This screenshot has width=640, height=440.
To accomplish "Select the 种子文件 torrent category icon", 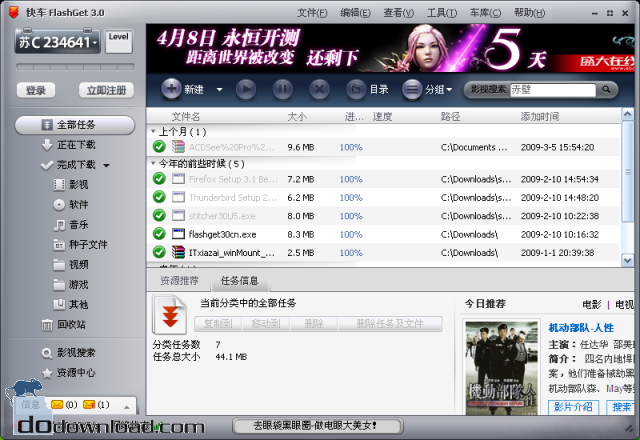I will click(x=59, y=245).
